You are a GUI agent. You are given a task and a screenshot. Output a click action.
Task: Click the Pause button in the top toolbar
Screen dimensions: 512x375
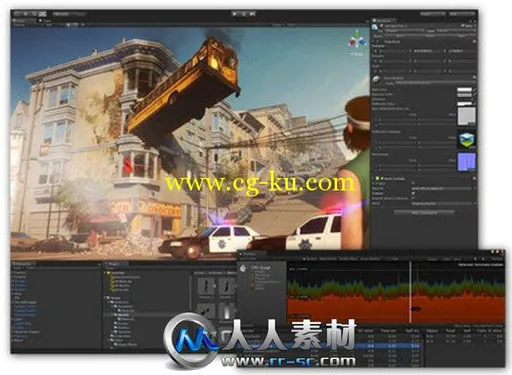[x=244, y=14]
